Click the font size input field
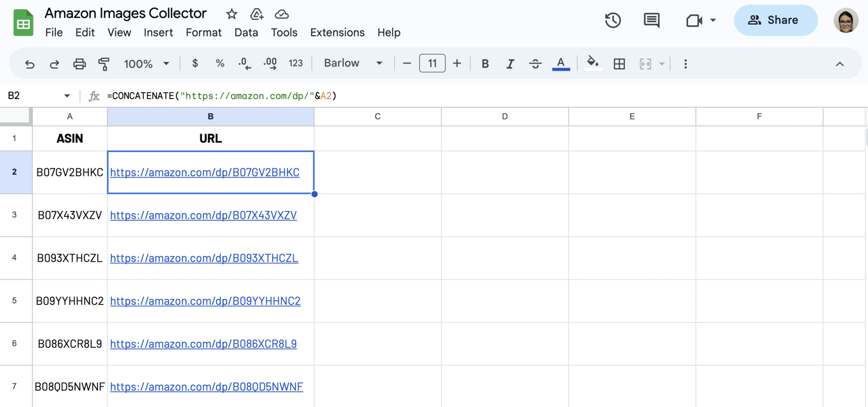Screen dimensions: 868x407 (x=432, y=64)
